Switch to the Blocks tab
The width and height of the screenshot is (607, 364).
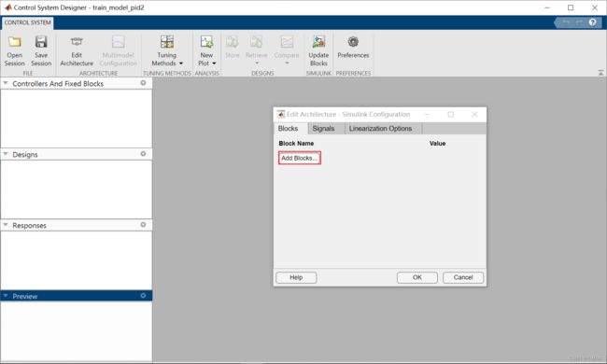[288, 129]
